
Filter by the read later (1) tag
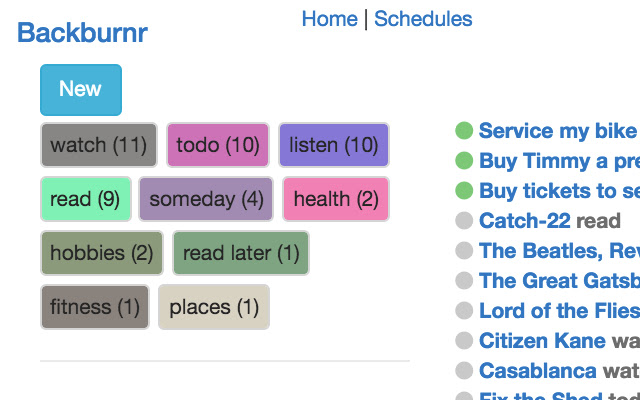coord(241,253)
